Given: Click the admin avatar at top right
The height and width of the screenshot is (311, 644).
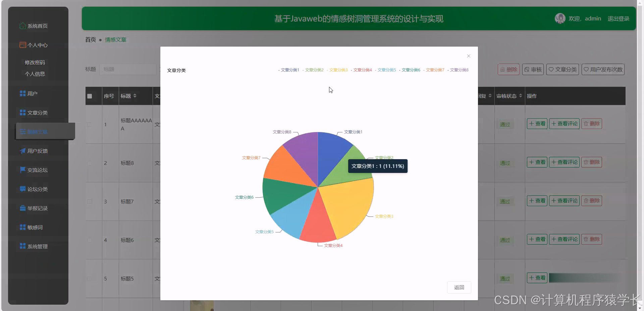Looking at the screenshot, I should tap(560, 18).
